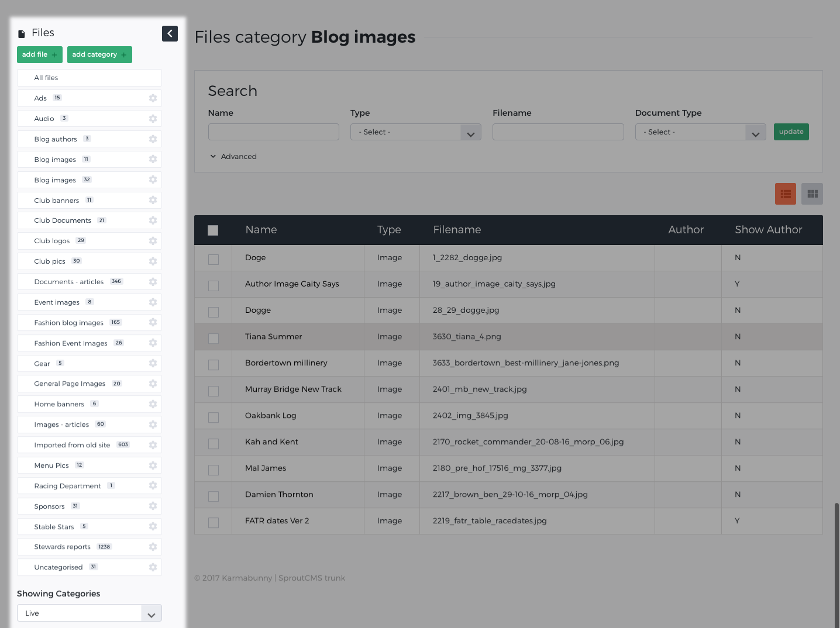Open the Showing Categories Live dropdown
The height and width of the screenshot is (628, 840).
89,613
